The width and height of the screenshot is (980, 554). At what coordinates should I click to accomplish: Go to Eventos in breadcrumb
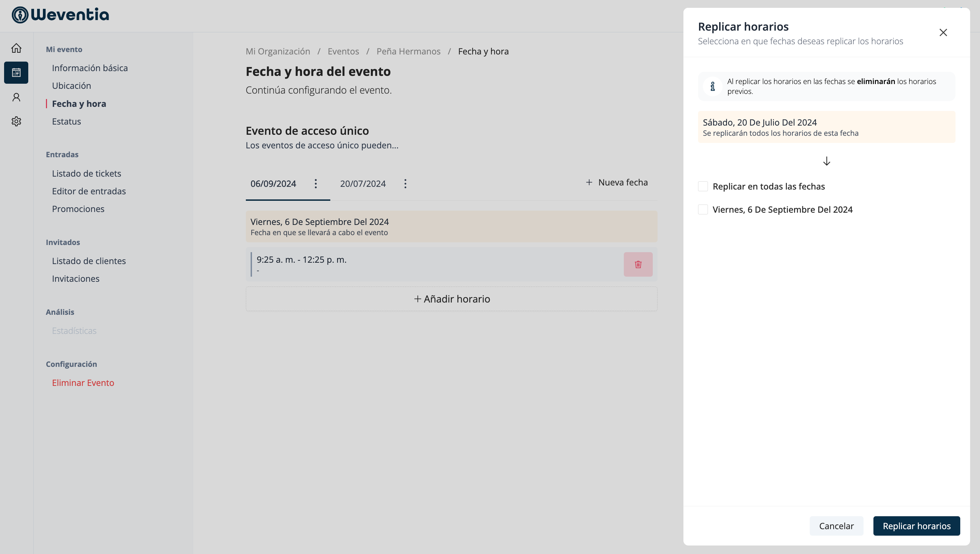tap(343, 51)
